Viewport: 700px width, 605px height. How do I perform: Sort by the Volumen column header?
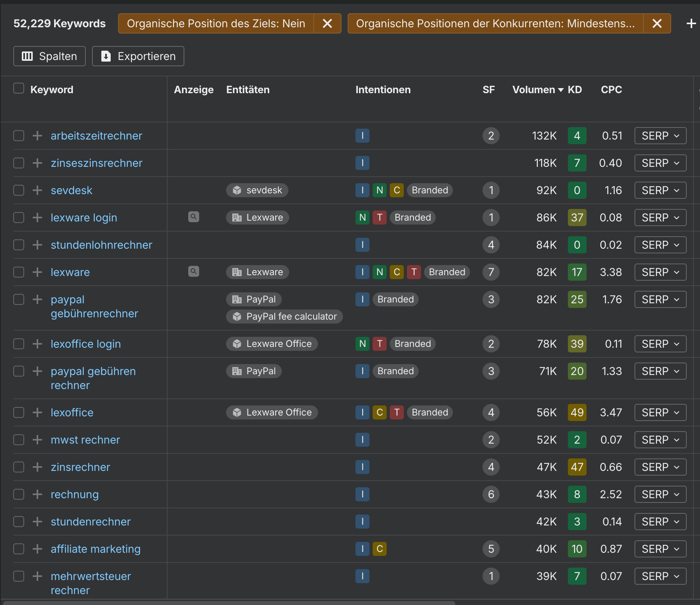tap(538, 90)
